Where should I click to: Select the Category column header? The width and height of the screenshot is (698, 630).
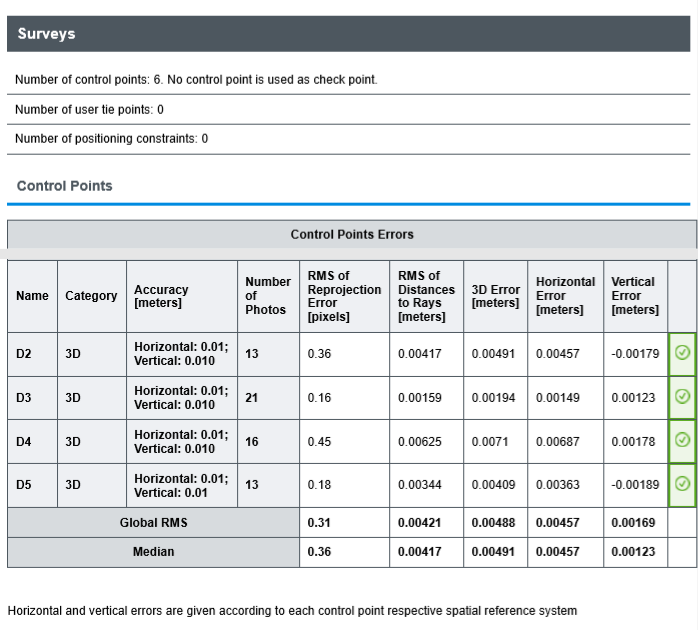pyautogui.click(x=91, y=296)
